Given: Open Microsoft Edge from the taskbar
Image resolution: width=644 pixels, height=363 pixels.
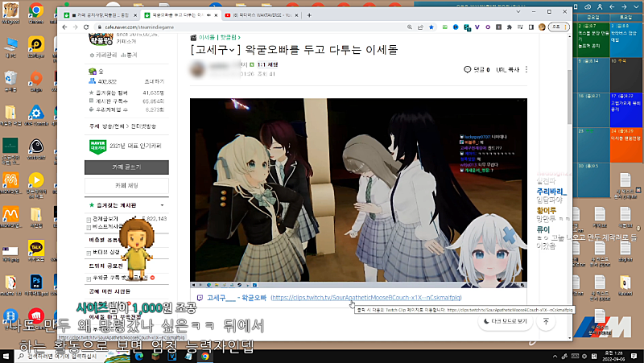Looking at the screenshot, I should (x=139, y=357).
